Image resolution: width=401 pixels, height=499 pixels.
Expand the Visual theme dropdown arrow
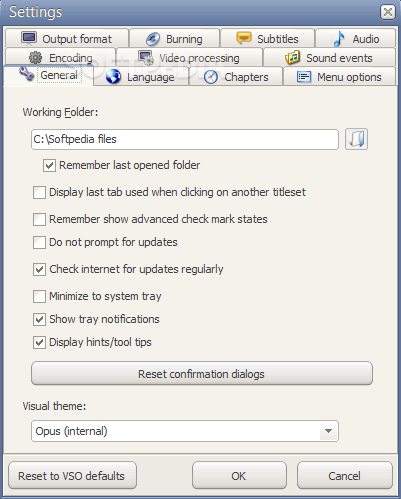click(x=328, y=431)
